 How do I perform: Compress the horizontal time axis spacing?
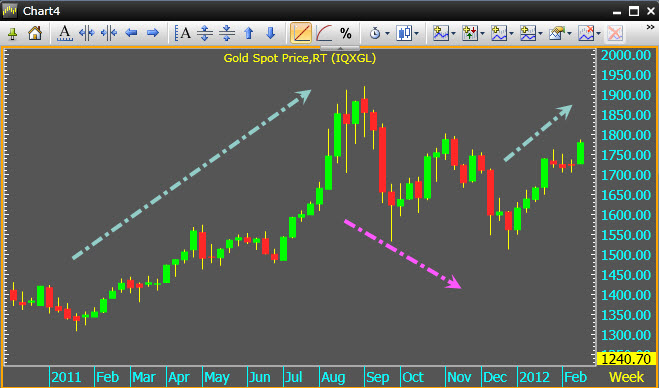109,33
